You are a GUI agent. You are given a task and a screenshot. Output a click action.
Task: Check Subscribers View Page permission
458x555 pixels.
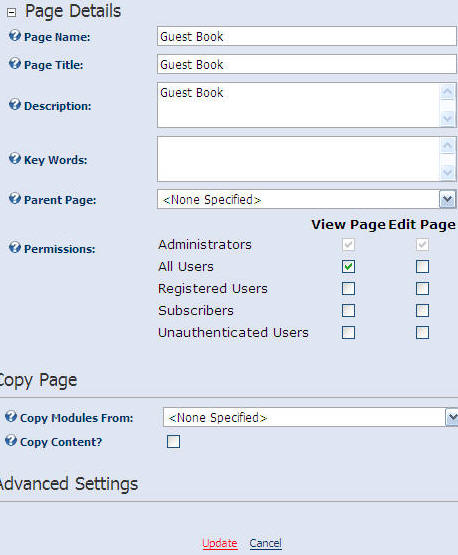click(348, 310)
